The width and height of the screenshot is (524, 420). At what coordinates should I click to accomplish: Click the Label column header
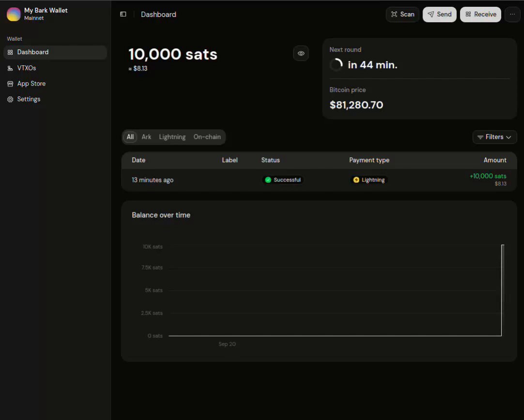[230, 160]
